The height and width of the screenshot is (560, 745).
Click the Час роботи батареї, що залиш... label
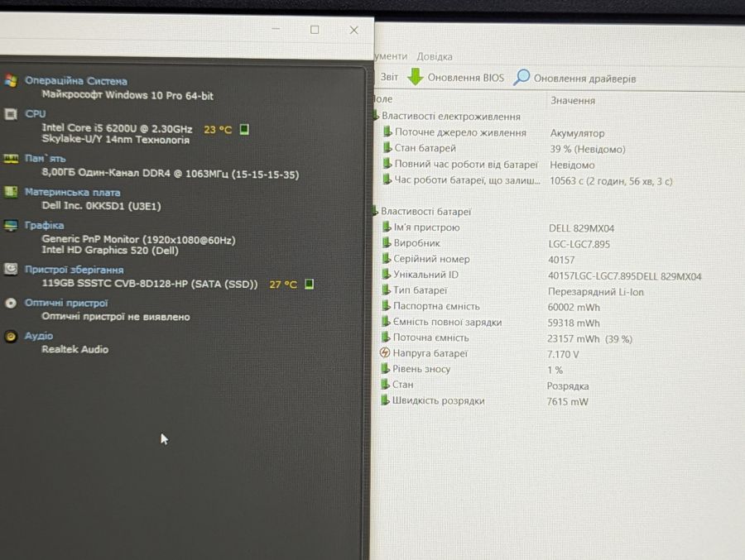[468, 180]
